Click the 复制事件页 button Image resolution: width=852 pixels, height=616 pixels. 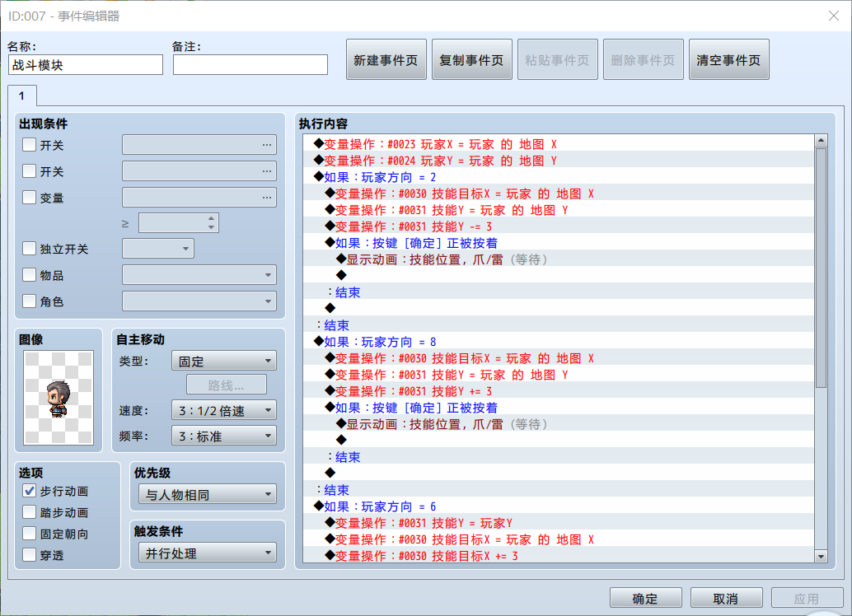click(x=471, y=60)
